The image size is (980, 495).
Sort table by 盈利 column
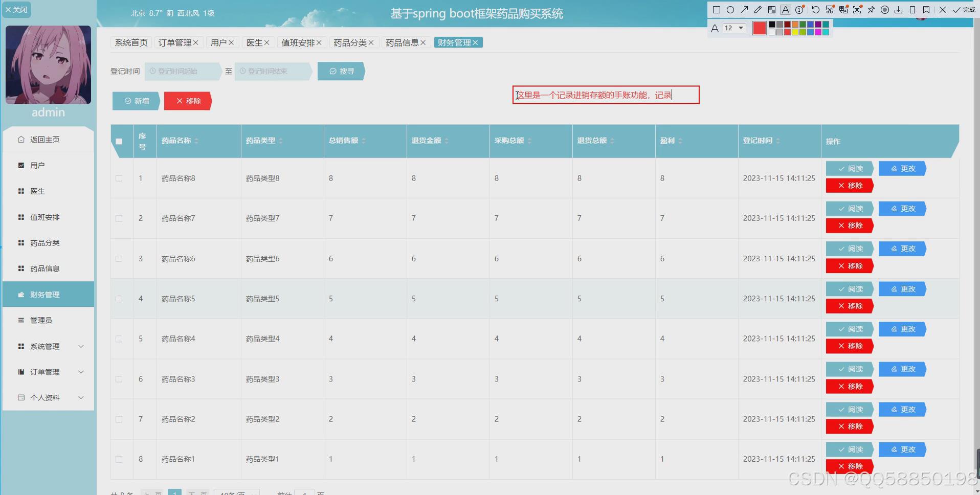pos(680,141)
